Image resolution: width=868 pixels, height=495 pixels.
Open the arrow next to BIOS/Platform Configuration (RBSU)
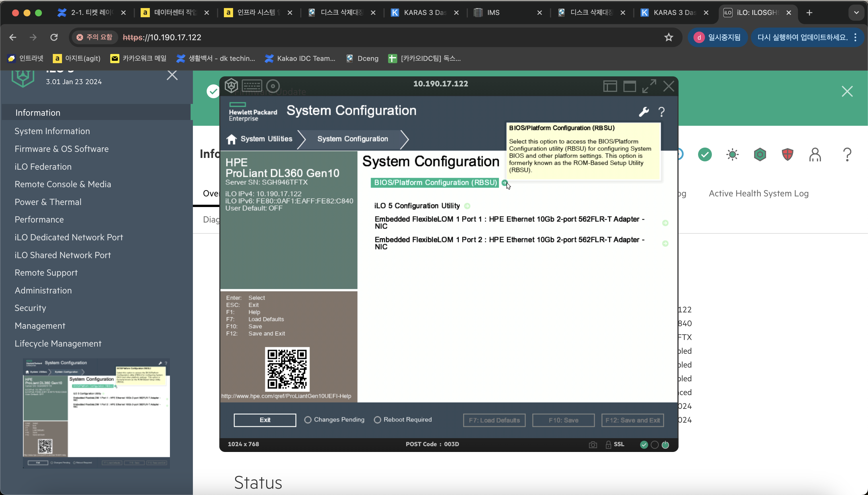tap(504, 183)
